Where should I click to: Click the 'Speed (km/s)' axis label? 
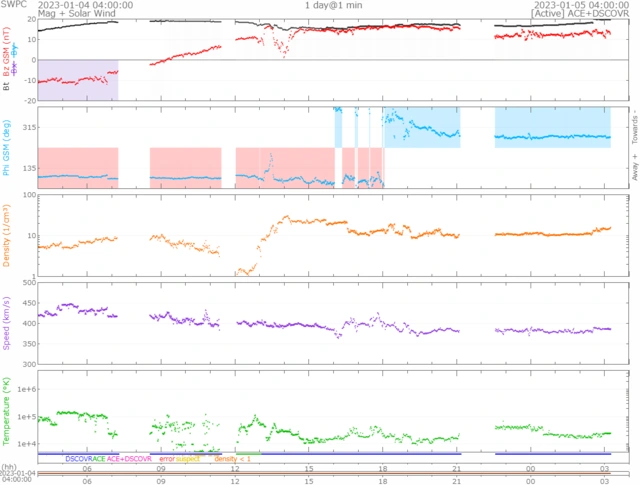pyautogui.click(x=6, y=323)
